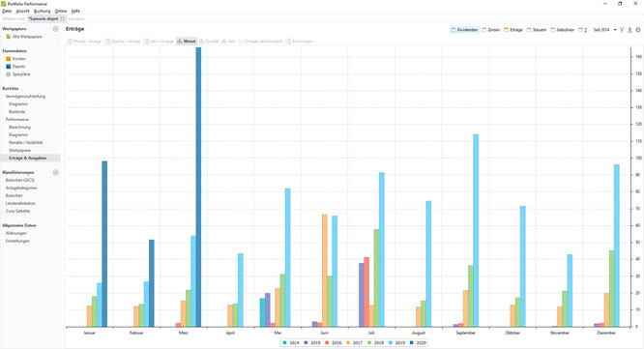Image resolution: width=644 pixels, height=349 pixels.
Task: Open Einstellungen in sidebar
Action: (17, 241)
